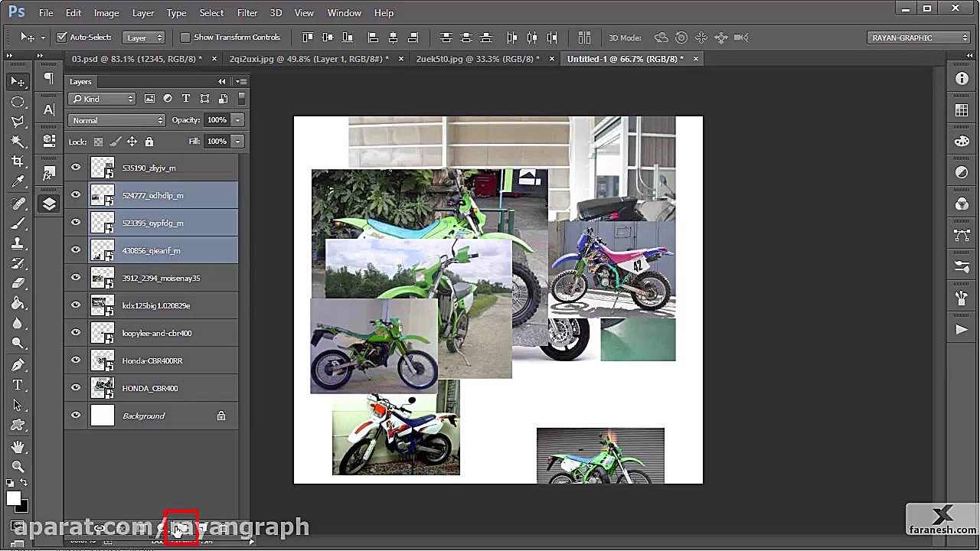
Task: Click the lock all layer icon
Action: (x=149, y=142)
